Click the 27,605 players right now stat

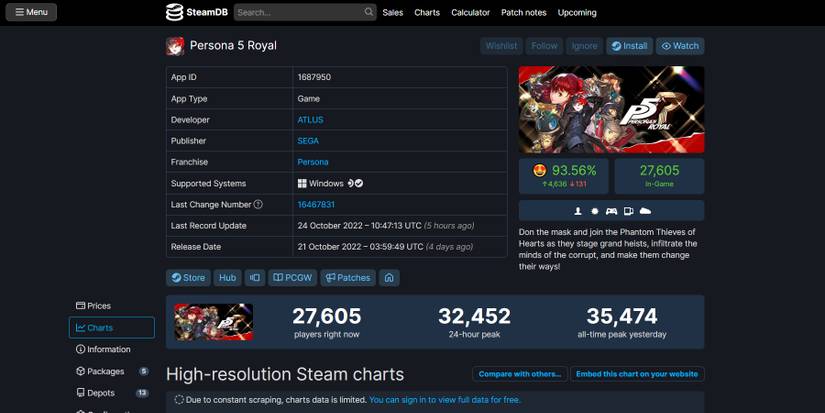(x=327, y=322)
